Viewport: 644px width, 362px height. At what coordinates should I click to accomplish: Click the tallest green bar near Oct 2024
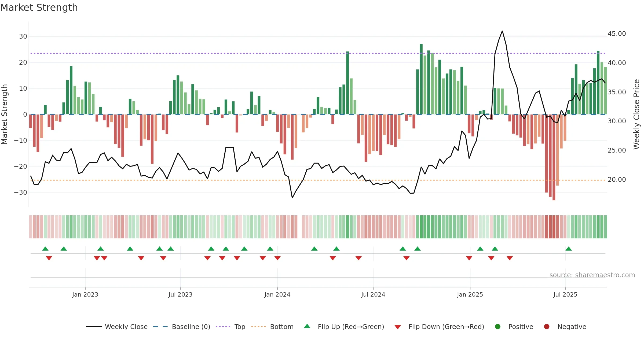click(x=421, y=79)
